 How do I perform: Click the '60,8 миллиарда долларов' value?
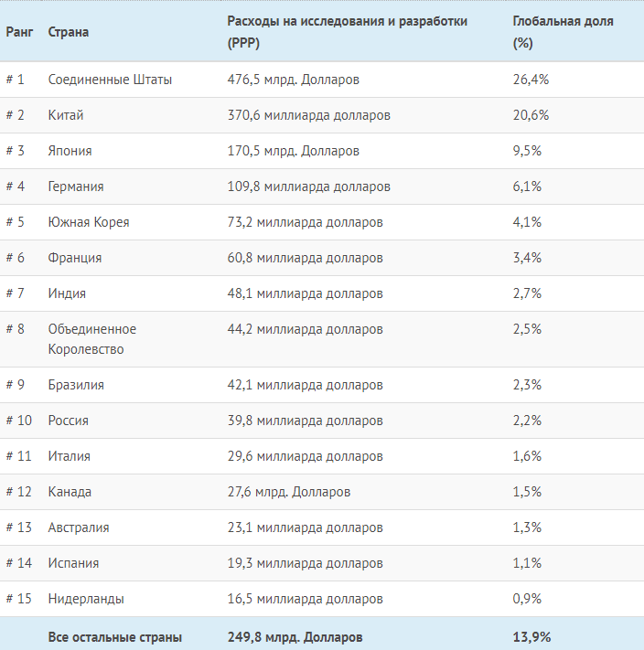306,258
